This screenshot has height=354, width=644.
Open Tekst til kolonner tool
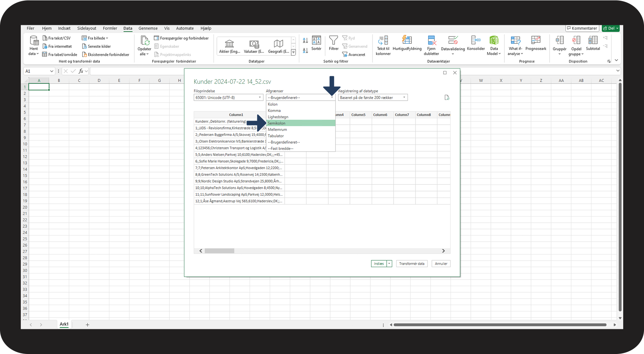[x=383, y=40]
